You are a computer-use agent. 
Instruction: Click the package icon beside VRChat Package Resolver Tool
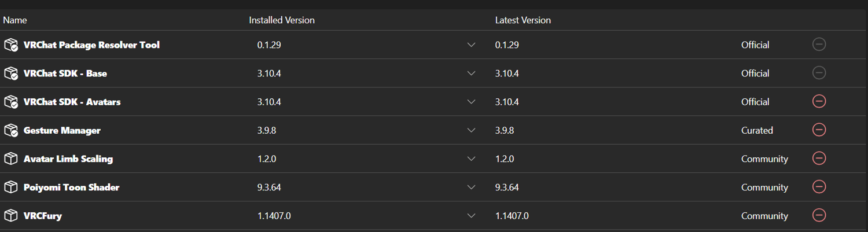pyautogui.click(x=11, y=45)
